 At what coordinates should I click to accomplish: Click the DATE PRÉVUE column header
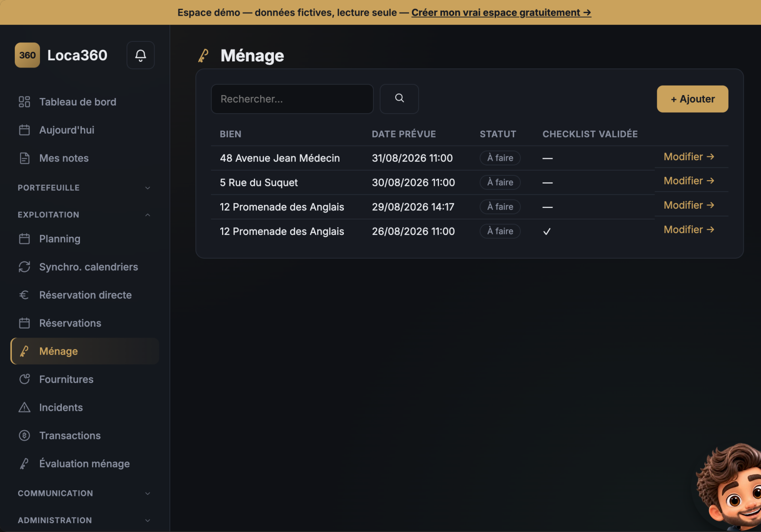tap(404, 134)
